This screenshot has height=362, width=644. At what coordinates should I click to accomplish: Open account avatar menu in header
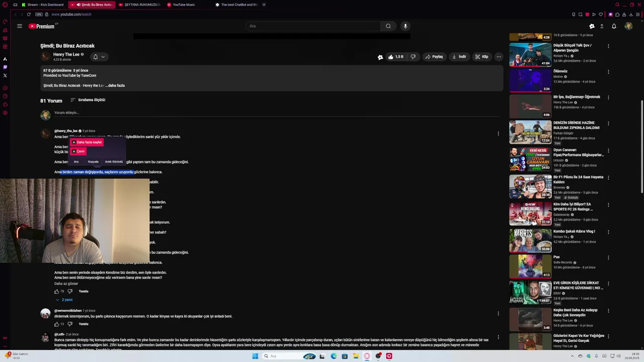coord(628,26)
